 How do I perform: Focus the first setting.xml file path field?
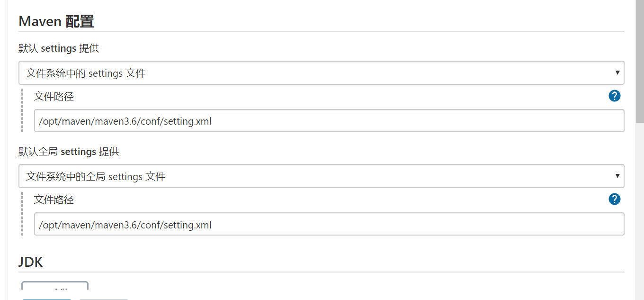(x=329, y=121)
